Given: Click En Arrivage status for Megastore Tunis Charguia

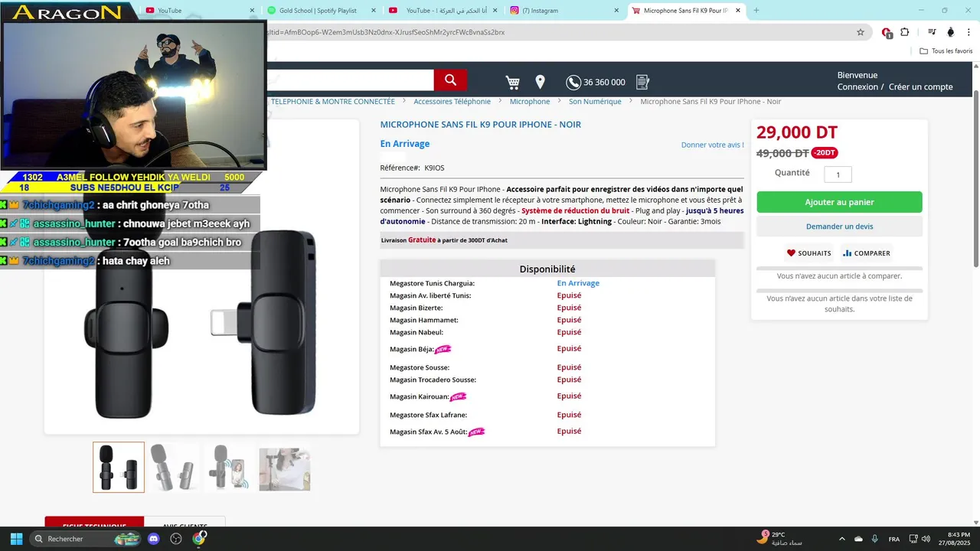Looking at the screenshot, I should coord(578,283).
